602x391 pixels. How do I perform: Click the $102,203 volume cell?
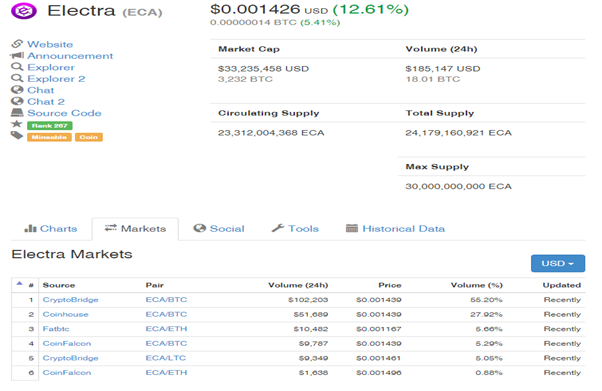click(308, 300)
